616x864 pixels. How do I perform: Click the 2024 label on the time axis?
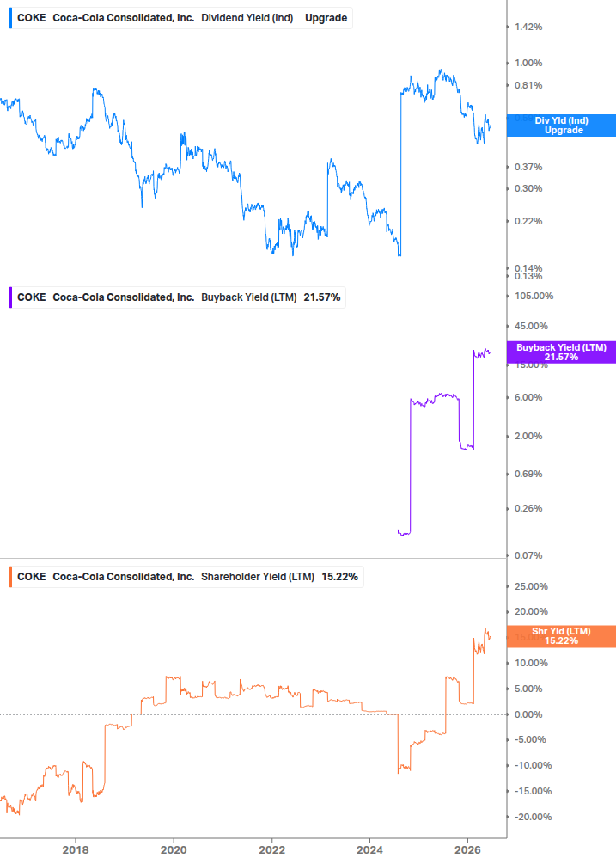369,849
